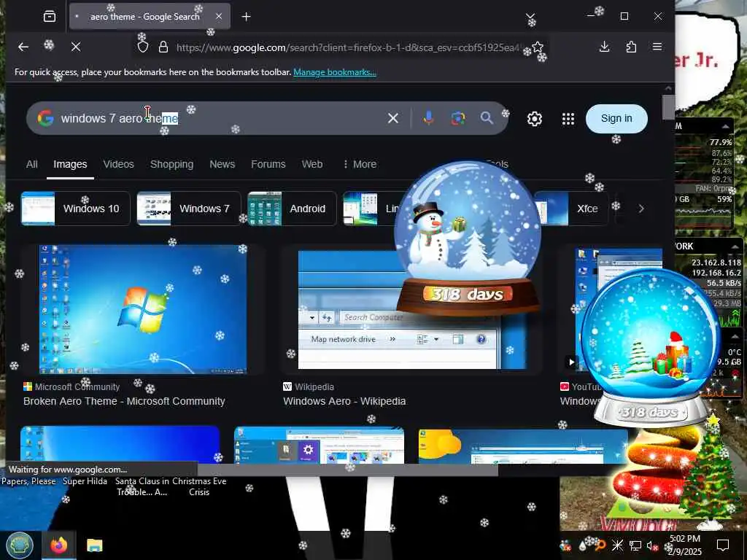Image resolution: width=747 pixels, height=560 pixels.
Task: Open the Firefox downloads panel
Action: pos(604,47)
